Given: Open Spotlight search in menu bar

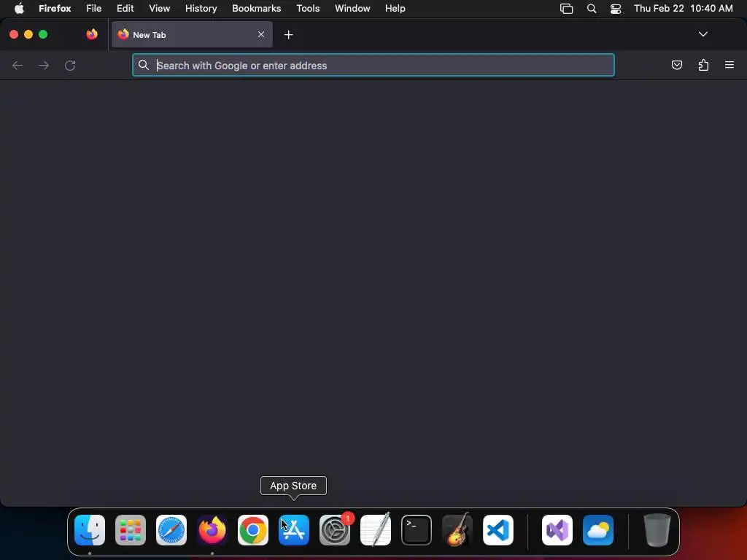Looking at the screenshot, I should 591,9.
